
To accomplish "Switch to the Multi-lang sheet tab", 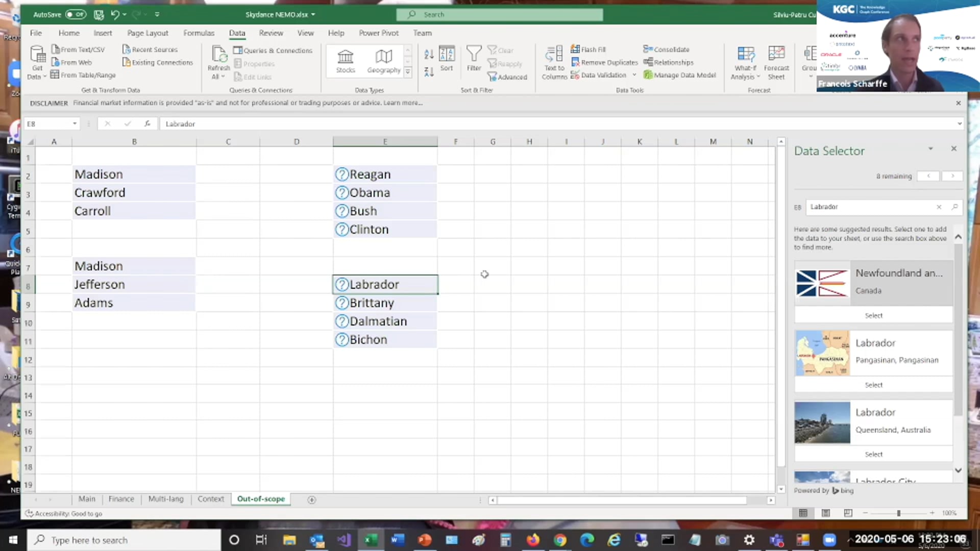I will [x=165, y=499].
